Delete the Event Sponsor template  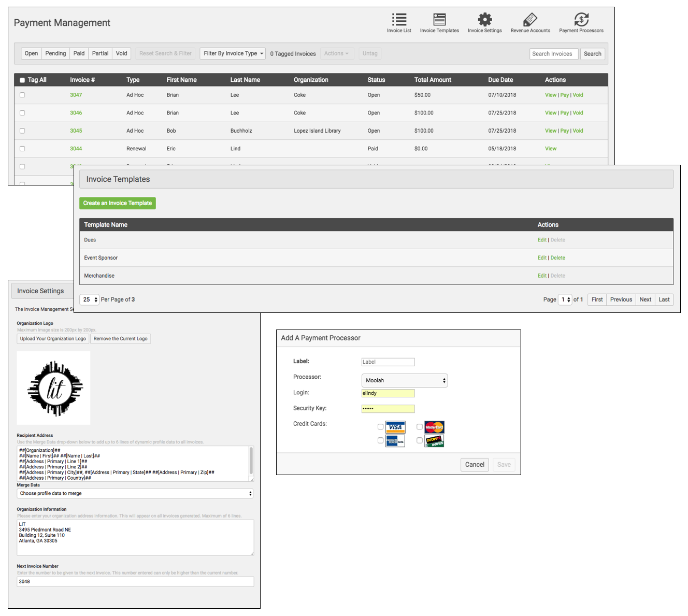pyautogui.click(x=558, y=257)
